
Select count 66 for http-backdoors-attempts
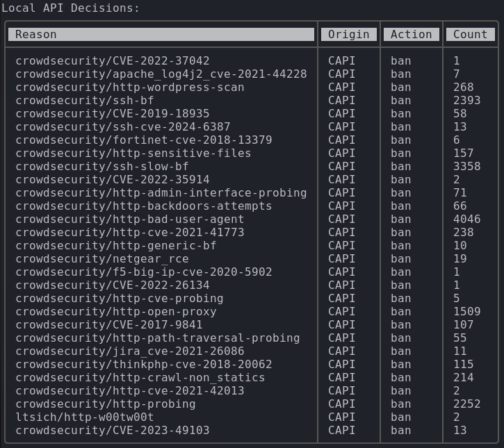click(x=460, y=206)
